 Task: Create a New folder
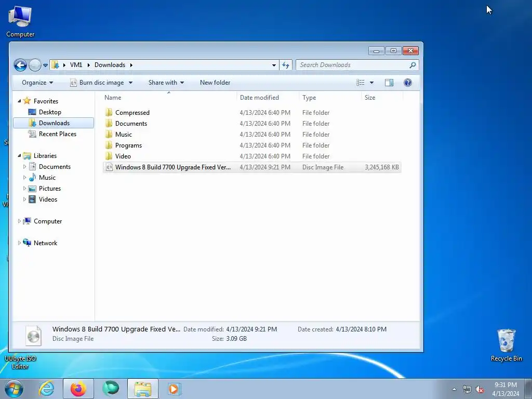[215, 83]
